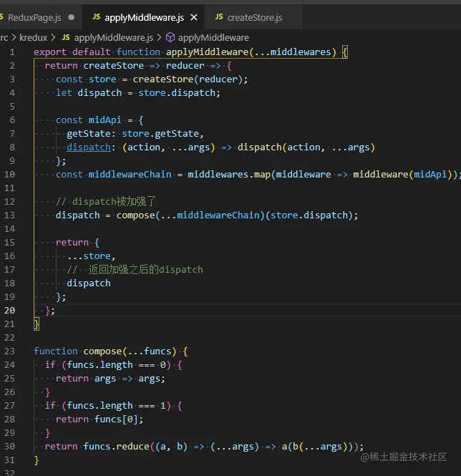The width and height of the screenshot is (461, 476).
Task: Open the createStore.js tab
Action: tap(255, 18)
